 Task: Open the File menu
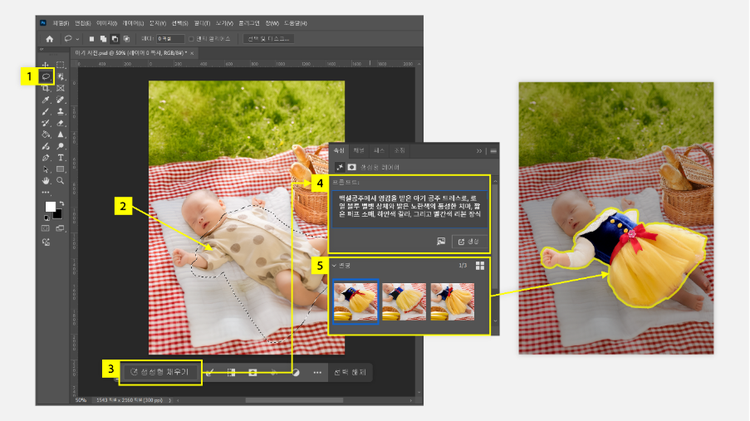(60, 23)
